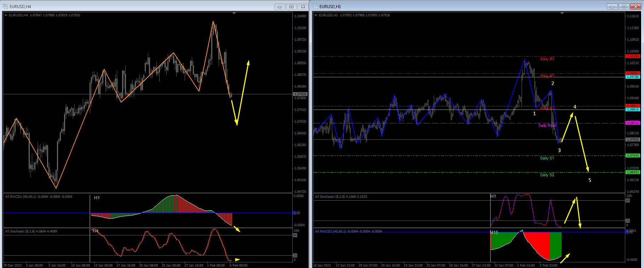
Task: Click the H4 chart OHLC quote line
Action: pos(45,15)
